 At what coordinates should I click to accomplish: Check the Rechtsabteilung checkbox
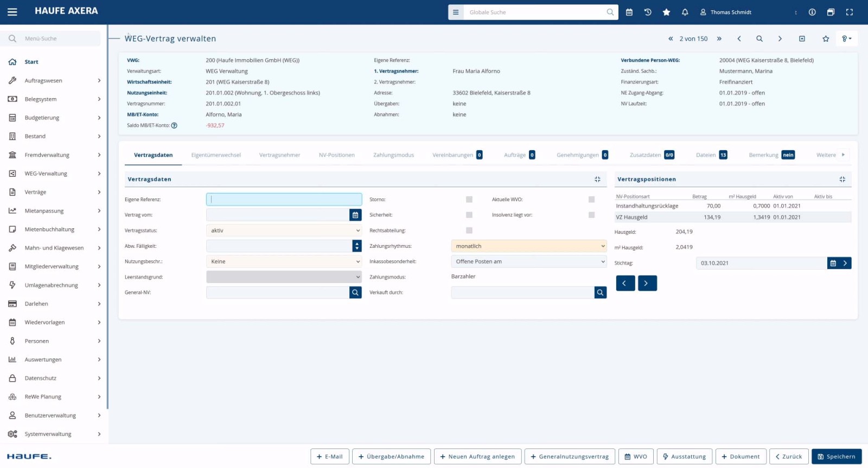click(469, 230)
